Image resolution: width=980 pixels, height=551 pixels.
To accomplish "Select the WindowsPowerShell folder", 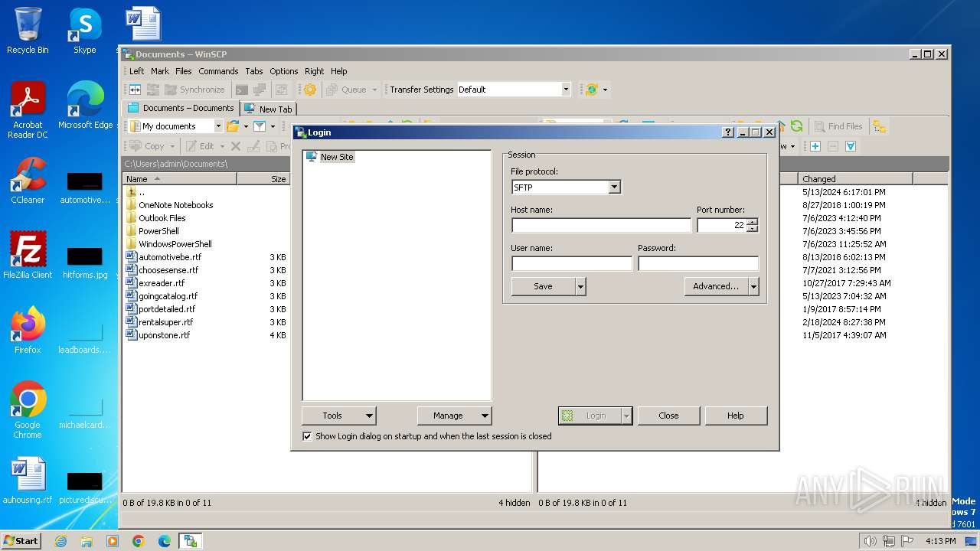I will [x=175, y=244].
